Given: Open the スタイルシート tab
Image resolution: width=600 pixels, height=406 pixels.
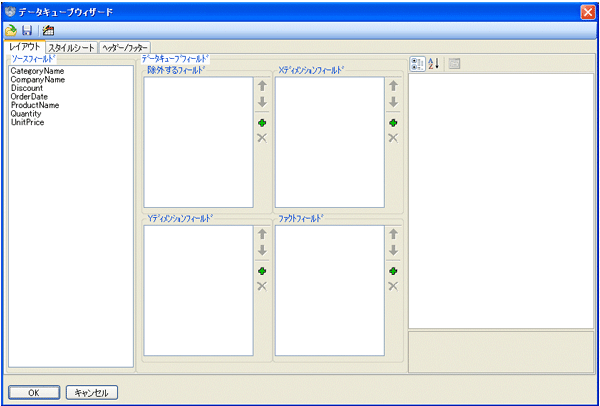Looking at the screenshot, I should coord(72,48).
